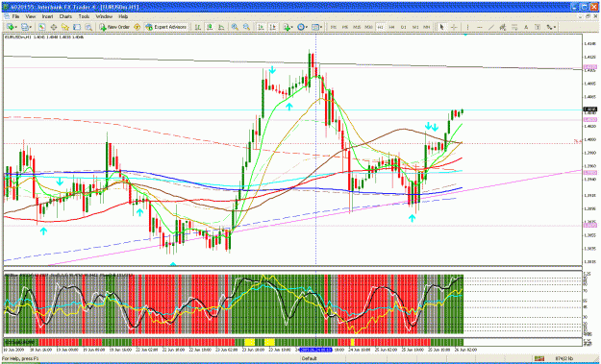The width and height of the screenshot is (601, 364).
Task: Open the Data Window icon
Action: tap(54, 27)
